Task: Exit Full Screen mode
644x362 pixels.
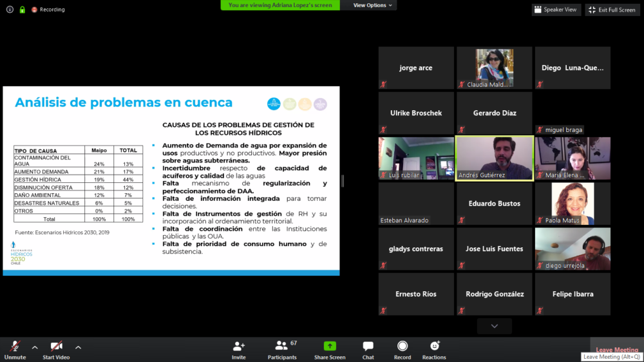Action: coord(612,10)
